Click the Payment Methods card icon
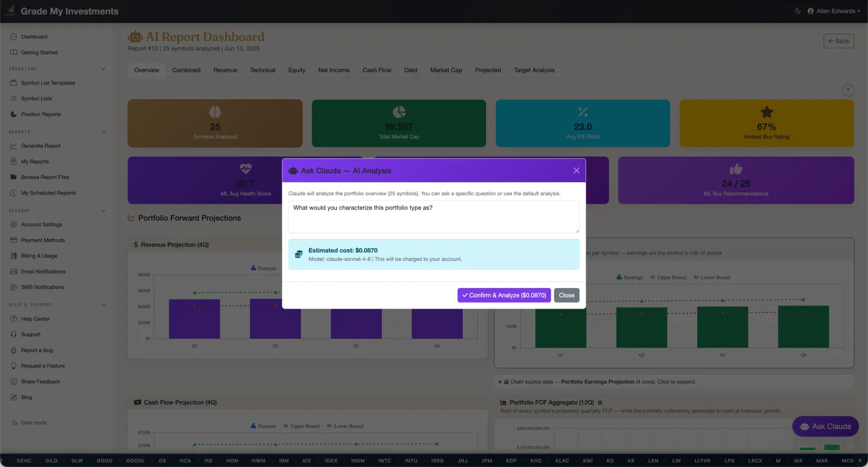 (x=14, y=240)
